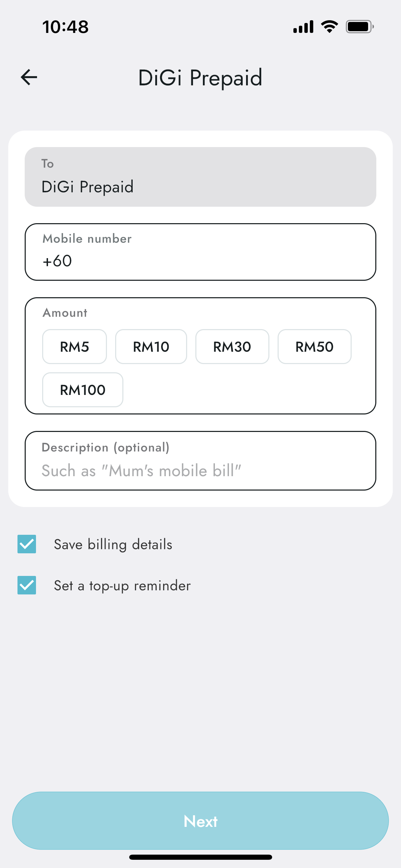The image size is (401, 868).
Task: Select the RM5 amount option
Action: [74, 347]
